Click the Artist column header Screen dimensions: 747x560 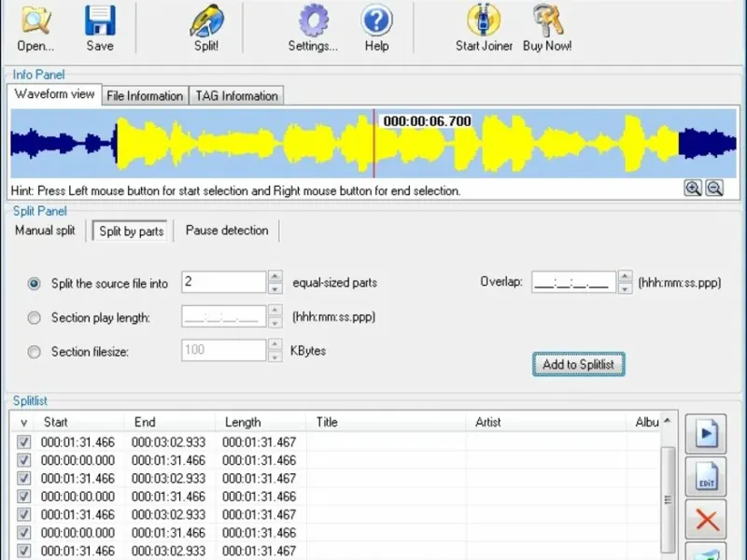coord(546,423)
